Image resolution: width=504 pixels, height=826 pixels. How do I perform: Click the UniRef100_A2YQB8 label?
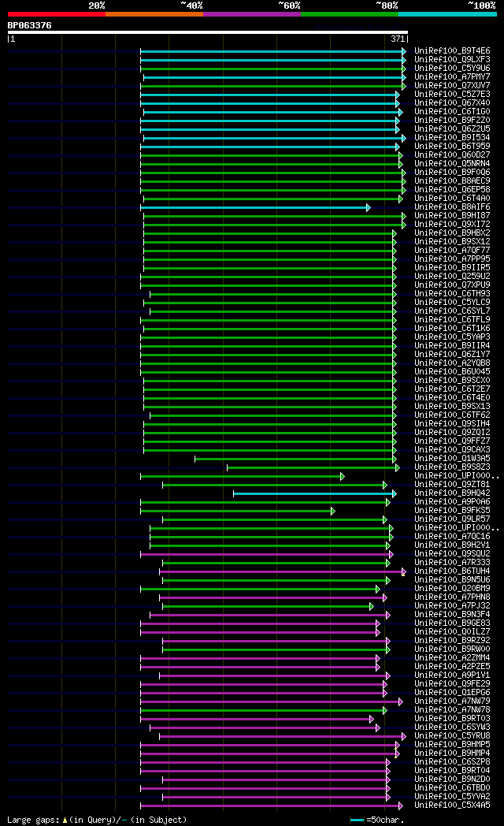pos(452,363)
